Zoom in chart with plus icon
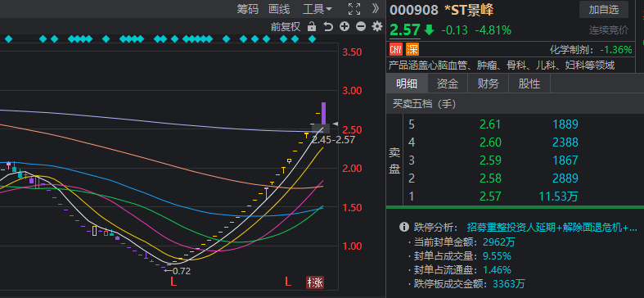Image resolution: width=644 pixels, height=298 pixels. coord(345,27)
